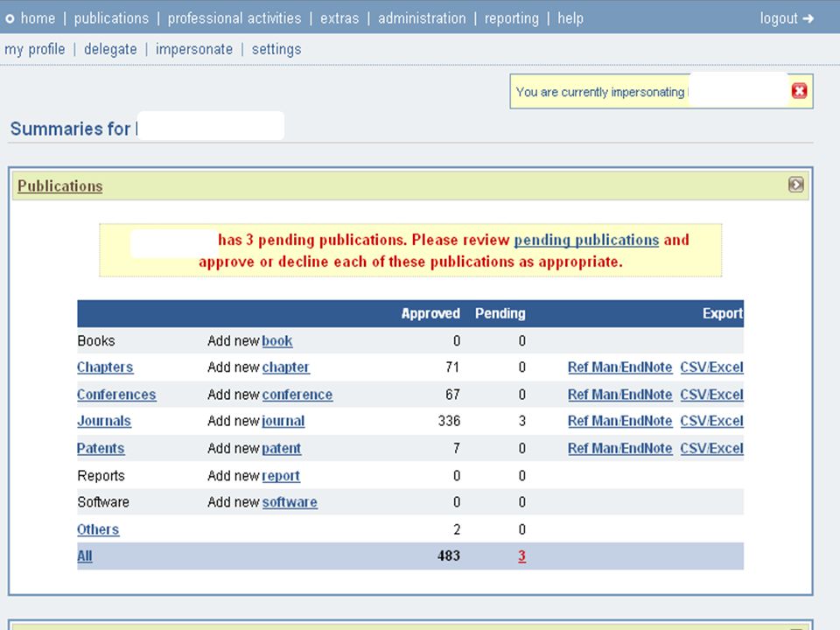The height and width of the screenshot is (630, 840).
Task: Open the publications menu
Action: tap(111, 18)
